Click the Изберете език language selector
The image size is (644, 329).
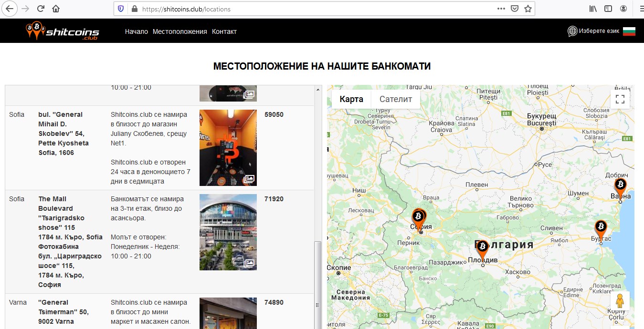coord(599,31)
